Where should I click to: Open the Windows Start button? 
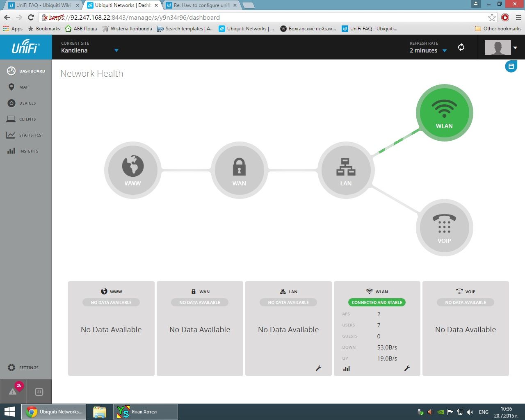[x=9, y=412]
